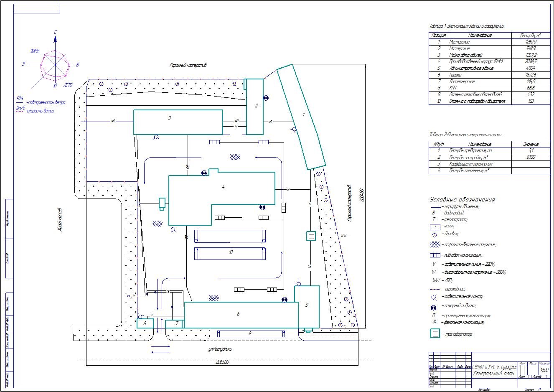
Task: Select the storm drain legend symbol
Action: pyautogui.click(x=435, y=255)
